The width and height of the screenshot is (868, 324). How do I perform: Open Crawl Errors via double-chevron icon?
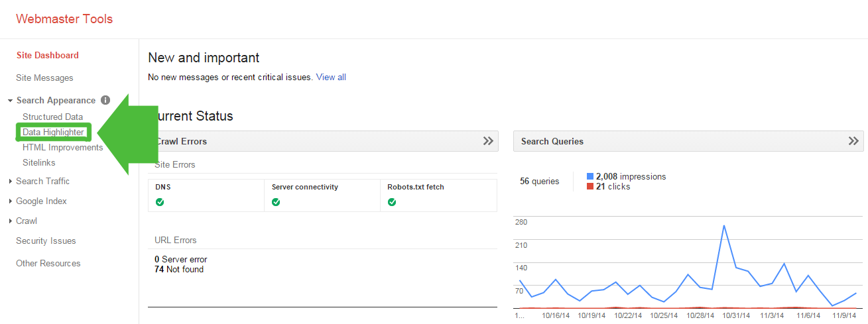[x=488, y=141]
